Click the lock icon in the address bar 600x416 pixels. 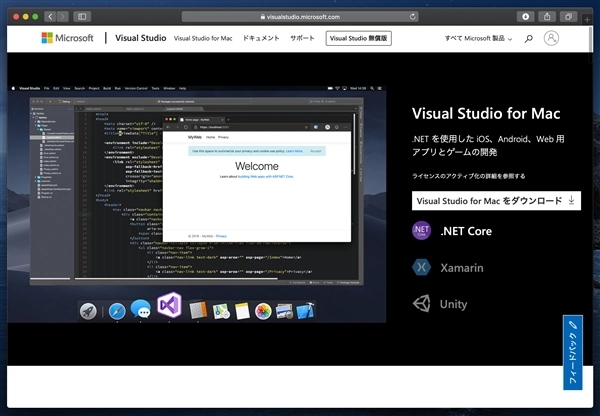(262, 17)
